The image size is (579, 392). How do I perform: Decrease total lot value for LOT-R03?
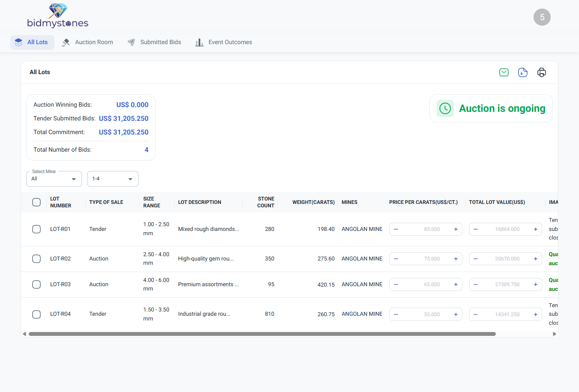[x=476, y=284]
